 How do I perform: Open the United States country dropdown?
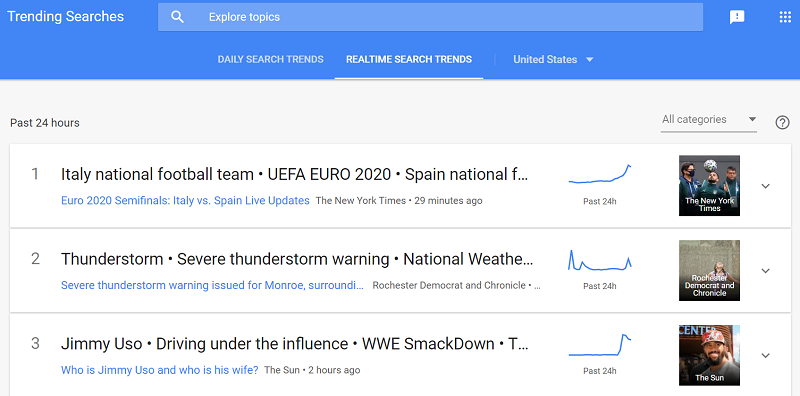coord(553,59)
